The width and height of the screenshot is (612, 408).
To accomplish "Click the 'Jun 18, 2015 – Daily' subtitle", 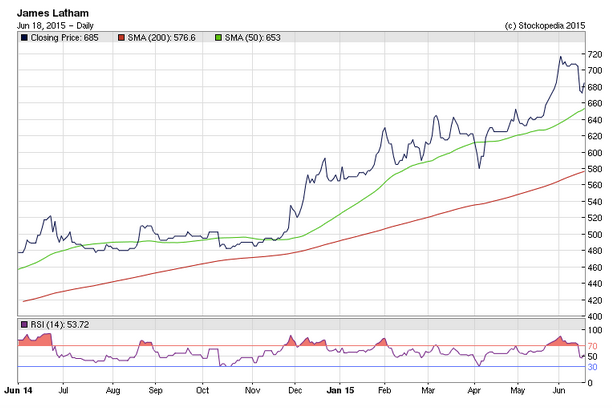I will point(55,26).
